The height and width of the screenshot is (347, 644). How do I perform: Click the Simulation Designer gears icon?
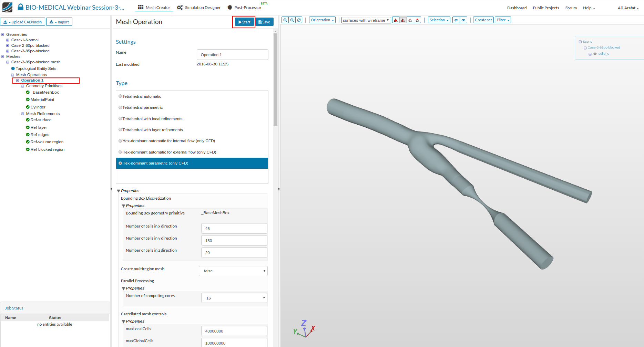(x=180, y=7)
